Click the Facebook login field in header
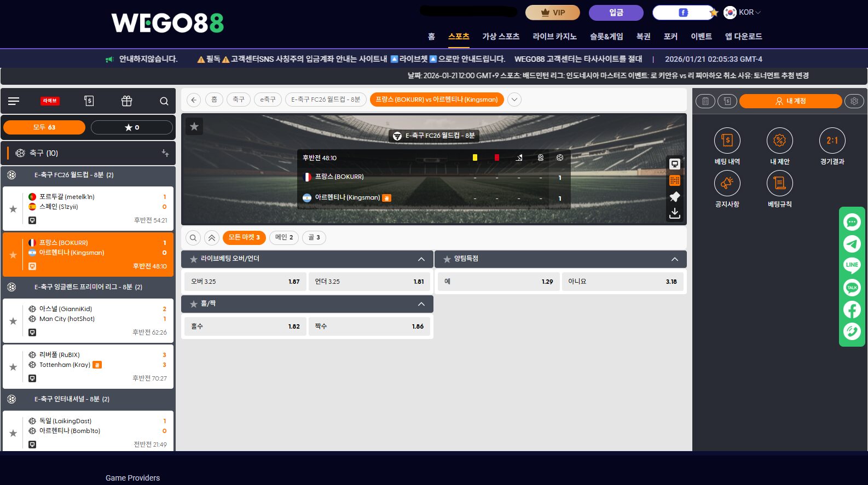The width and height of the screenshot is (868, 485). (x=684, y=13)
